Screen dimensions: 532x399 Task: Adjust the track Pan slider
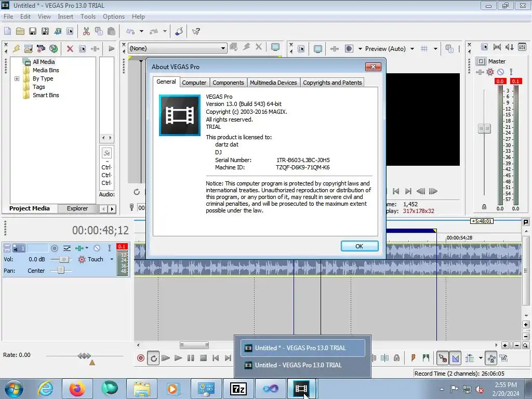click(61, 270)
